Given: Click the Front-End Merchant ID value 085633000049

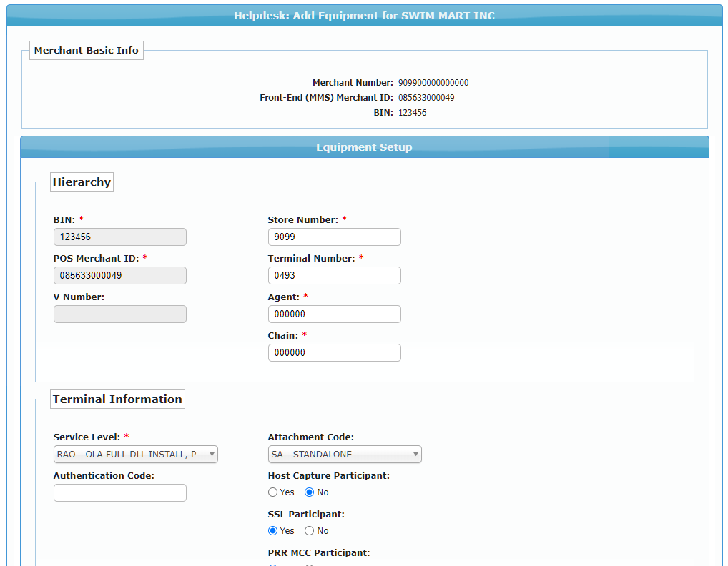Looking at the screenshot, I should (426, 98).
